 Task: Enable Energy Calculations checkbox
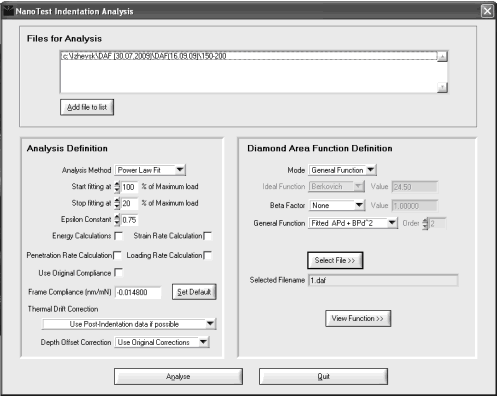[x=118, y=236]
